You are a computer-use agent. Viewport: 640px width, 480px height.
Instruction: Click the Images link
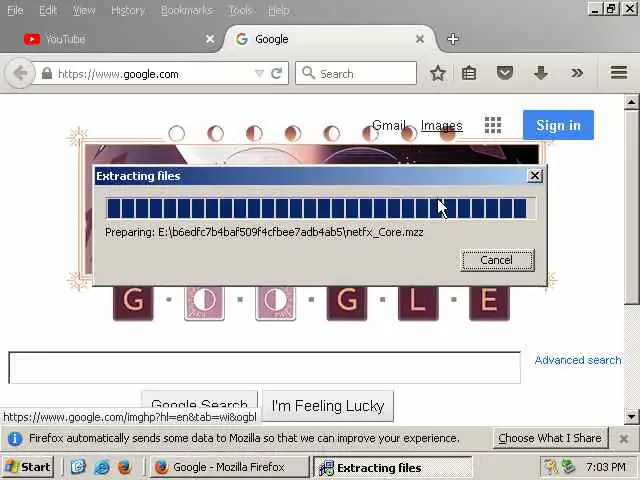(x=442, y=125)
